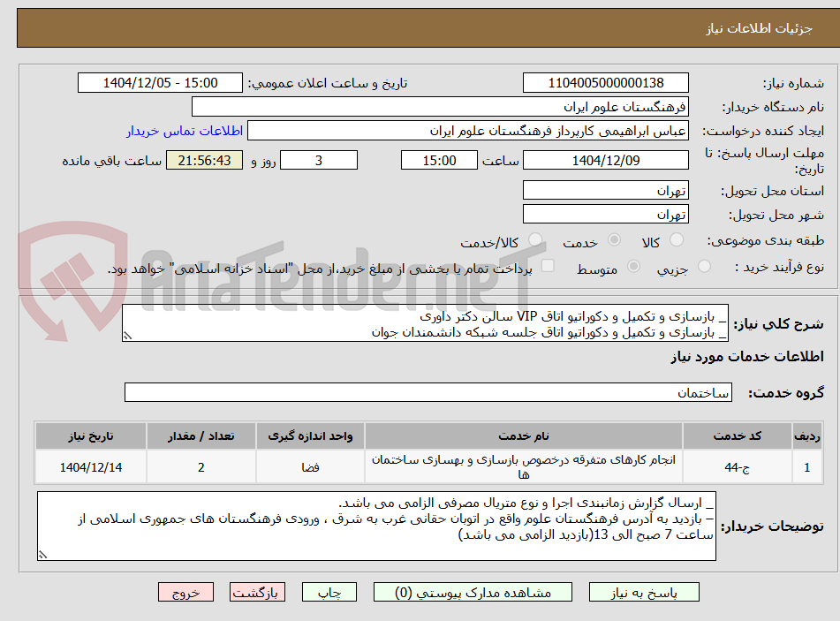Click the واحد اندازه گیری column header

click(x=310, y=436)
